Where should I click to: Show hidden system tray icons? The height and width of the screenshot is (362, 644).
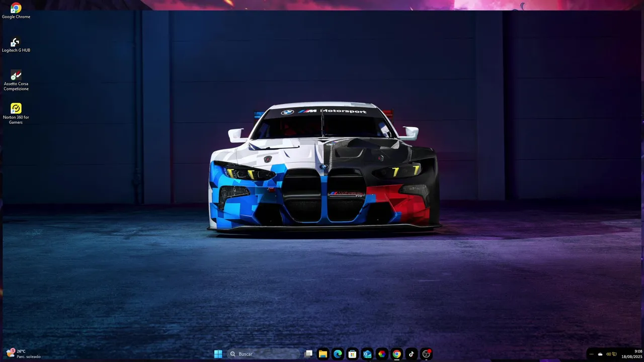(591, 354)
